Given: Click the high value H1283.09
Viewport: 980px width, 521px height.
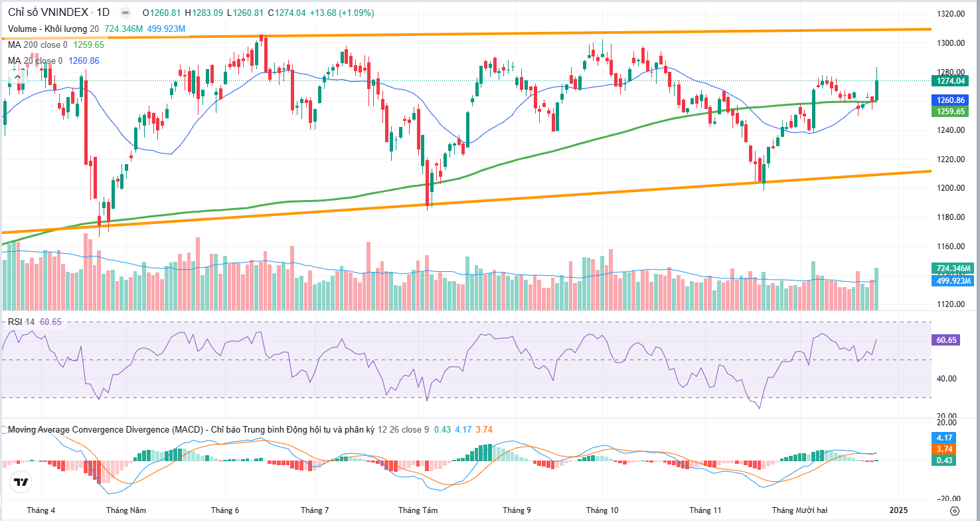Looking at the screenshot, I should pos(204,13).
